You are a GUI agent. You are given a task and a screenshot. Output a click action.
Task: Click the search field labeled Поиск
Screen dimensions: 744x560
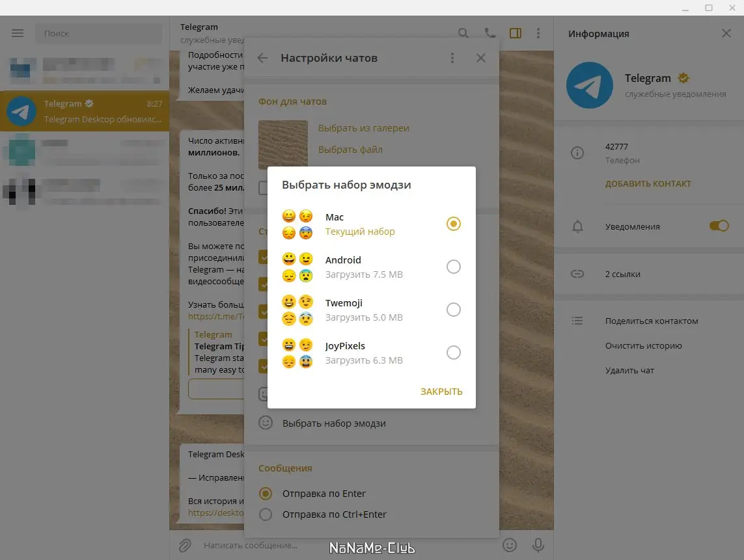click(99, 33)
